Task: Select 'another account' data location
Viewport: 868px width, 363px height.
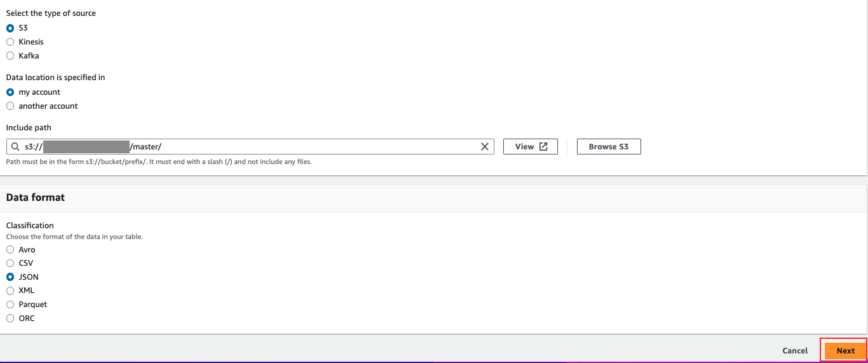Action: 10,106
